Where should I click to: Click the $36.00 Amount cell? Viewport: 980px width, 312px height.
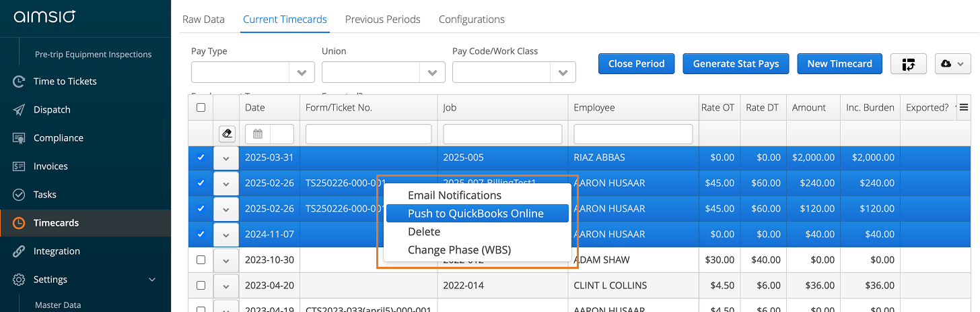(813, 286)
